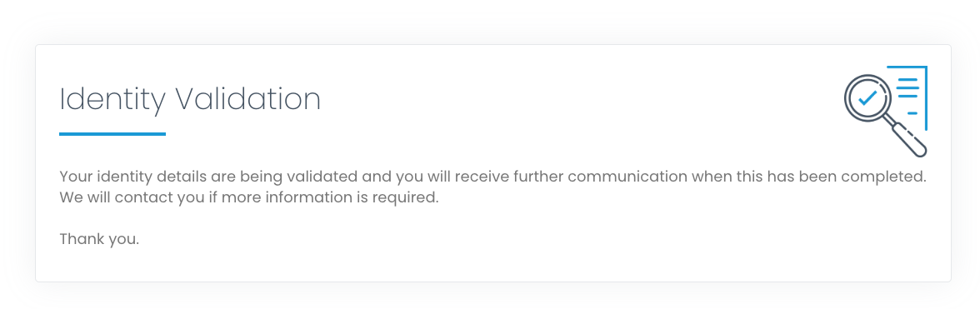This screenshot has height=309, width=980.
Task: Click the word Validation in the heading
Action: 248,98
